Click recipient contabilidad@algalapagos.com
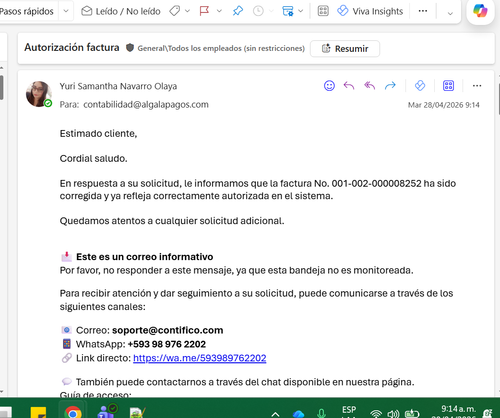Image resolution: width=500 pixels, height=418 pixels. pyautogui.click(x=146, y=105)
